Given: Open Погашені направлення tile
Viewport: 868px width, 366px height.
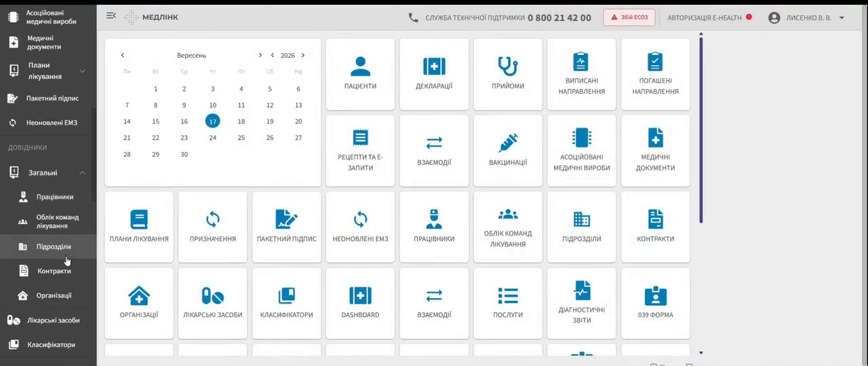Looking at the screenshot, I should click(655, 74).
